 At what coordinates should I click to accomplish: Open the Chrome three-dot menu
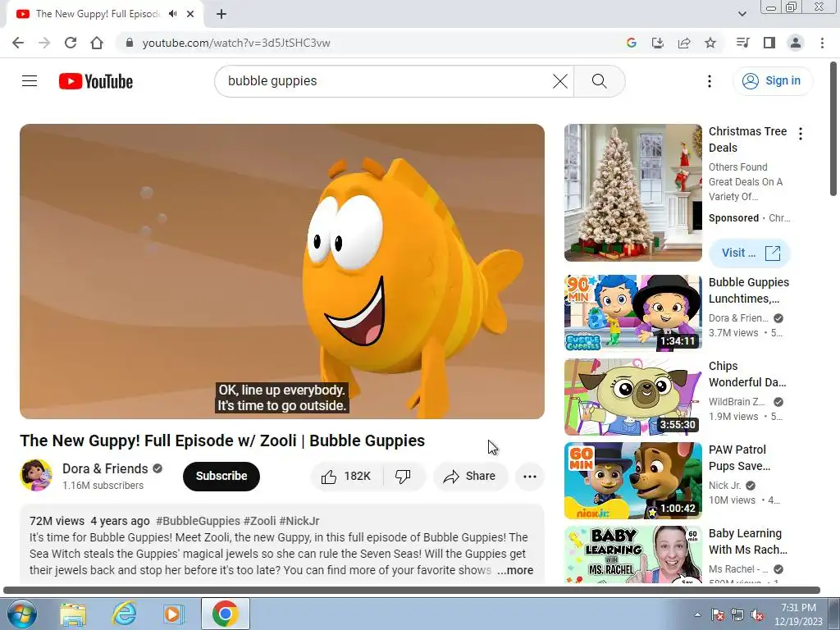[822, 43]
